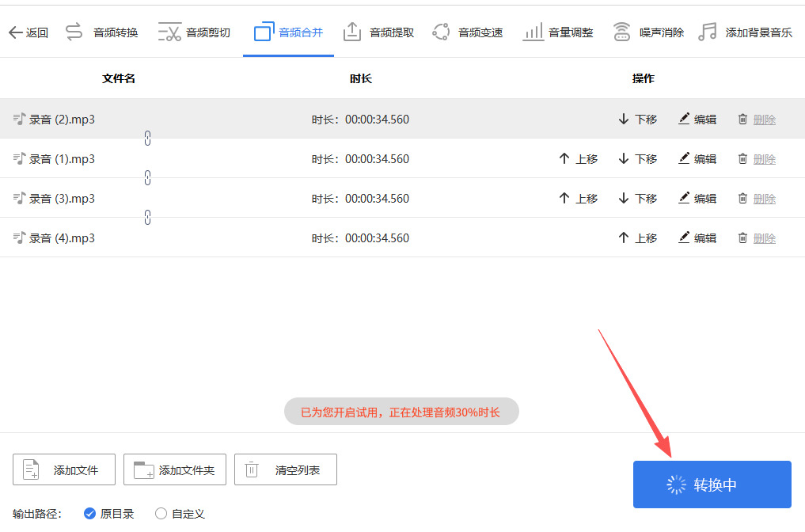The width and height of the screenshot is (805, 532).
Task: Delete 录音 (3).mp3 via 删除 link
Action: click(x=765, y=199)
